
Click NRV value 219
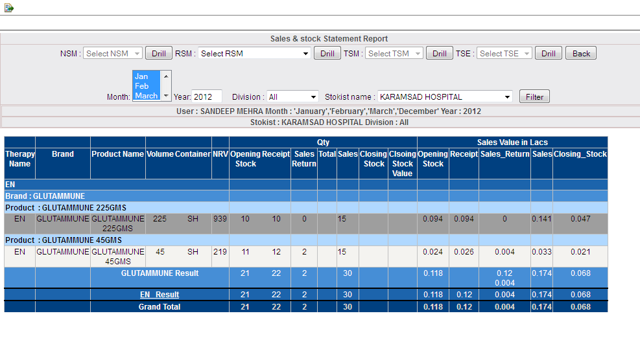pos(220,251)
